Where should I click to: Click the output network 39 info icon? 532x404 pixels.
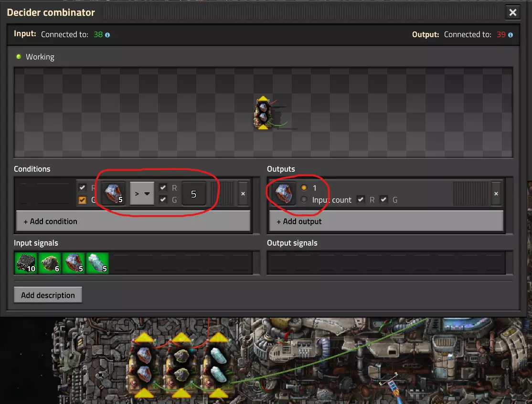coord(511,35)
